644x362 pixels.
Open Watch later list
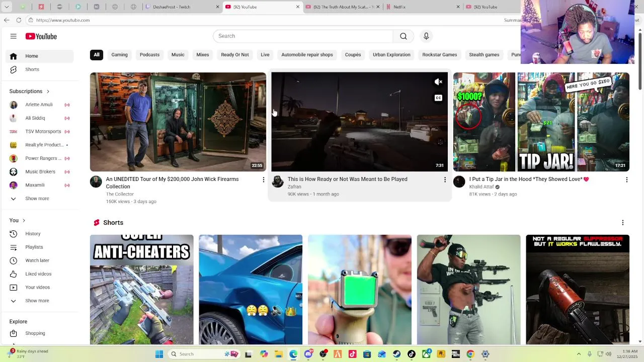pos(40,260)
